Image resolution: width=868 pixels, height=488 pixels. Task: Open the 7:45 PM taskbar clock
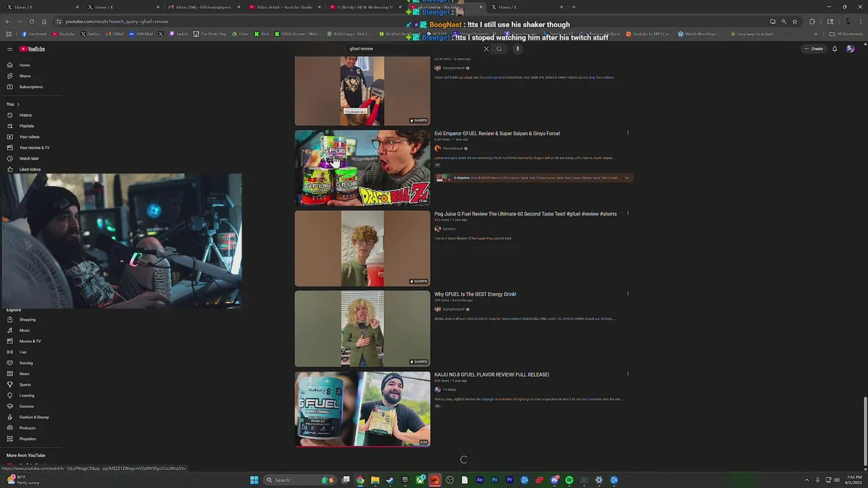(x=853, y=480)
